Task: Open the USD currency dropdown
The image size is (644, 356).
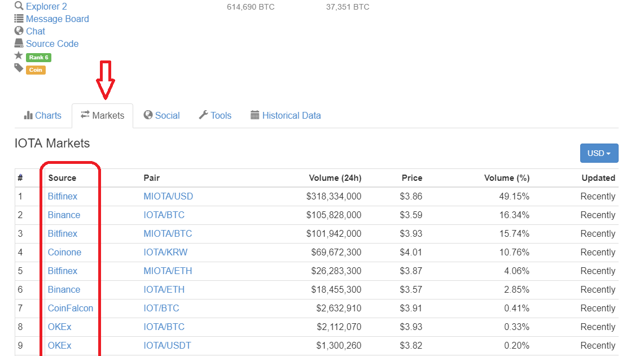Action: tap(599, 153)
